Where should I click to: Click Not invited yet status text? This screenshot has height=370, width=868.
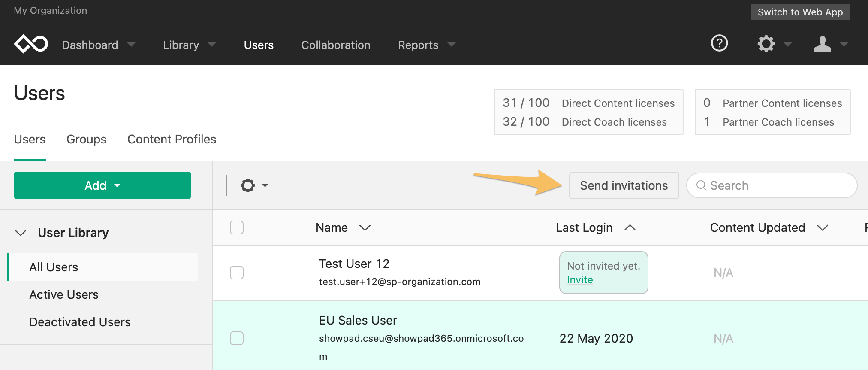[x=603, y=266]
